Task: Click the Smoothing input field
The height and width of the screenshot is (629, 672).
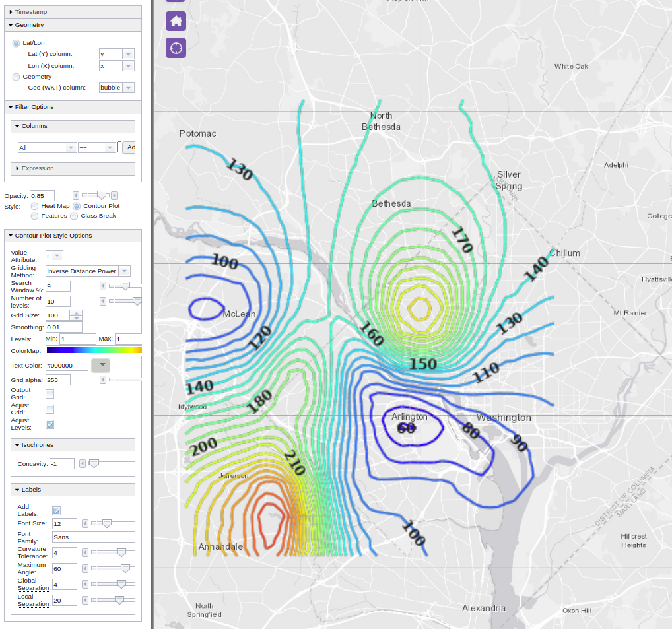Action: click(64, 327)
